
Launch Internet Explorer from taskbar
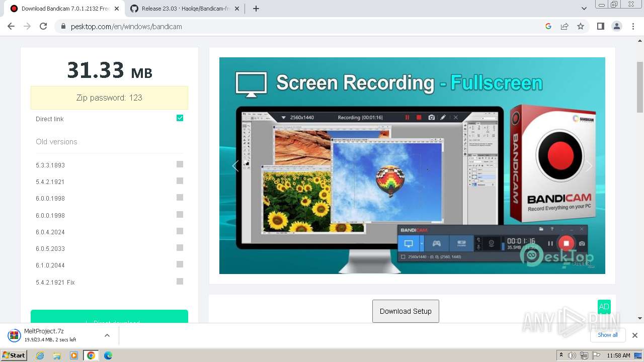[x=40, y=355]
